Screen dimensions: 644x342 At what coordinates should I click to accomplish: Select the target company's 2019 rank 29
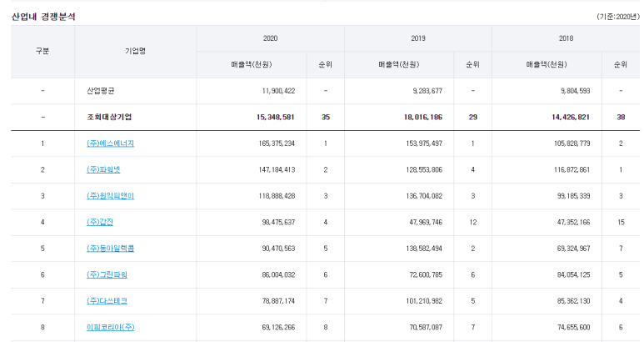pos(473,117)
